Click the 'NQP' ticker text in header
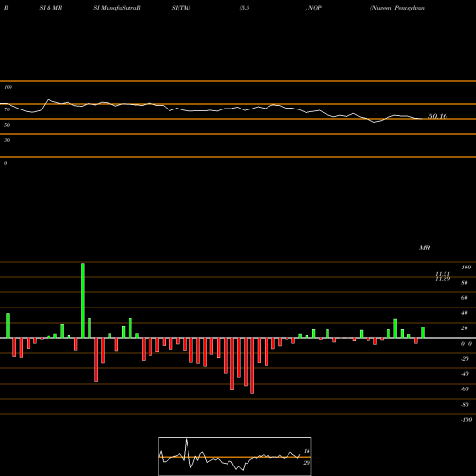Screen dimensions: 476x476 314,8
